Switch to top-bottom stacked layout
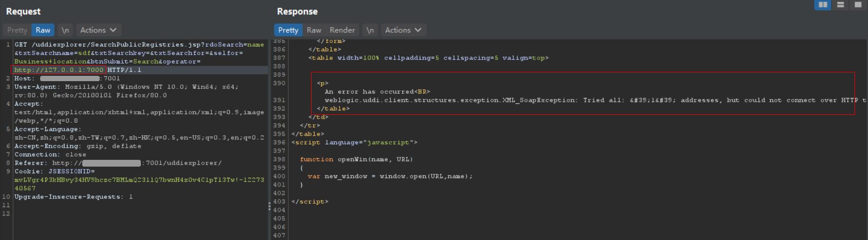Screen dimensions: 868x240 point(840,5)
